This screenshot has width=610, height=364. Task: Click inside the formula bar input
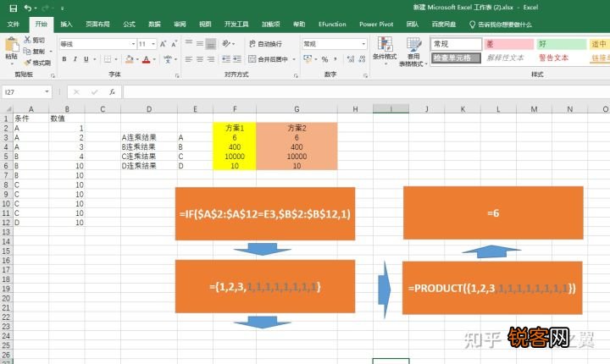pos(366,92)
